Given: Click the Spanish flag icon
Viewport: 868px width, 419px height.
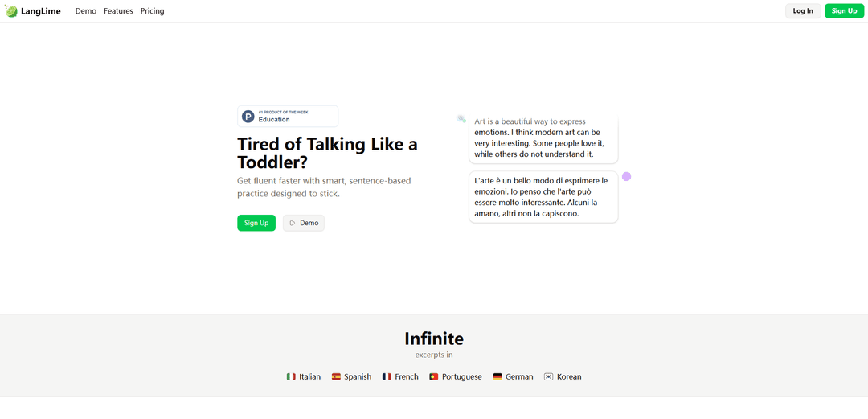Looking at the screenshot, I should point(336,376).
